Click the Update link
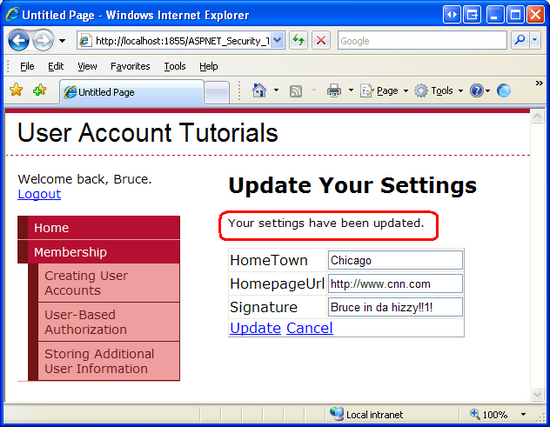 click(255, 328)
